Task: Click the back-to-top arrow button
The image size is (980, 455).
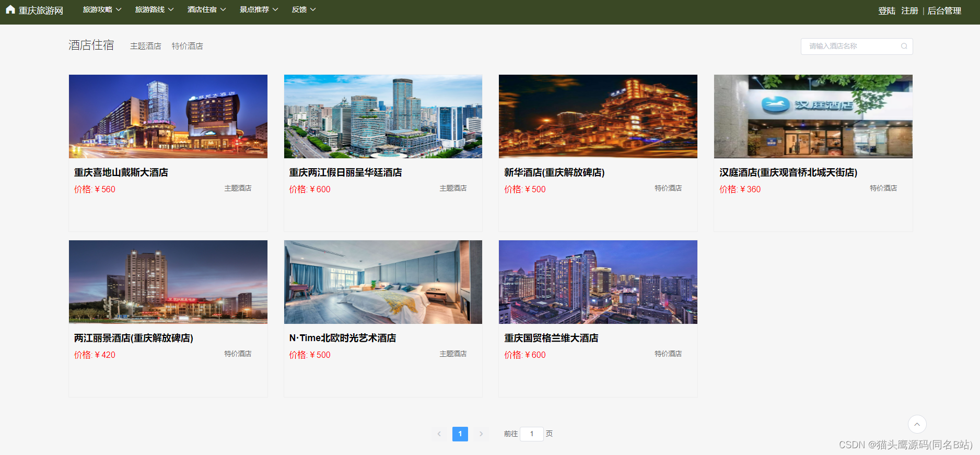Action: pos(917,424)
